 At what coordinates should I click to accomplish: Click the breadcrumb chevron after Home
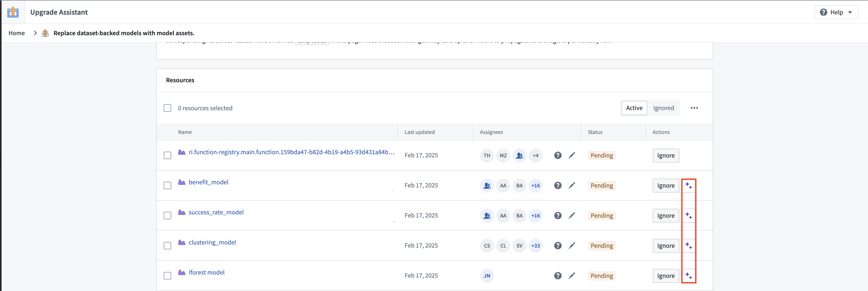pyautogui.click(x=35, y=33)
